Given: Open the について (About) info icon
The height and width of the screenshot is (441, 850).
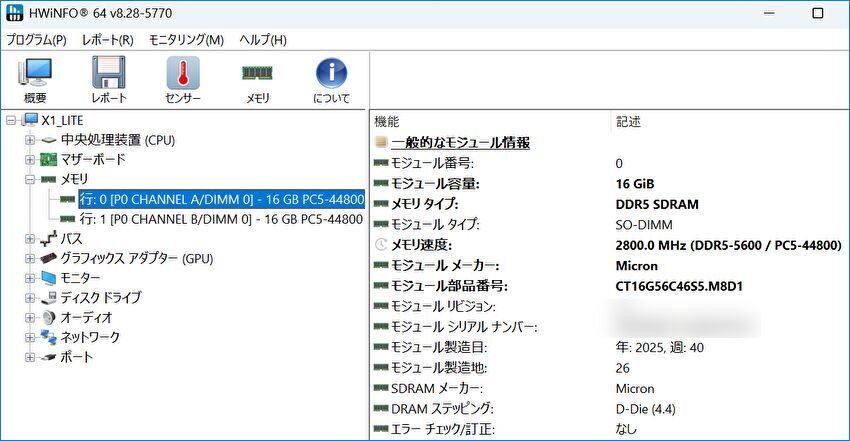Looking at the screenshot, I should click(x=331, y=80).
